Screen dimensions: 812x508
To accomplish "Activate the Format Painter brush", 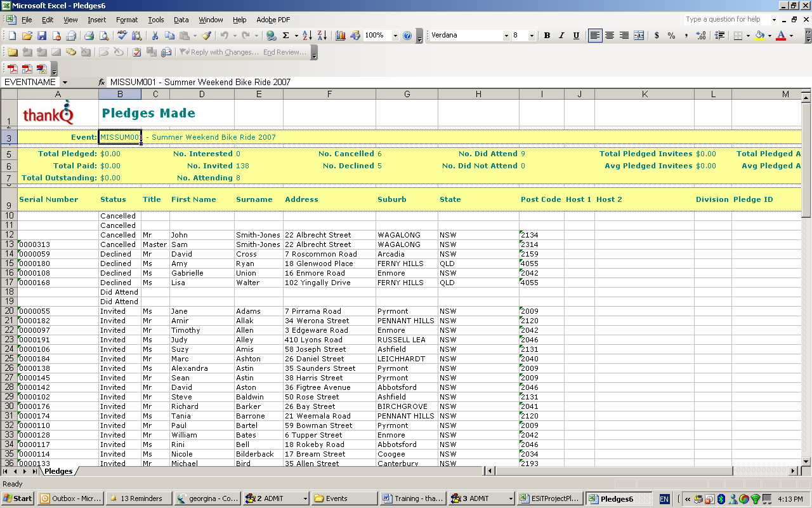I will pyautogui.click(x=206, y=36).
